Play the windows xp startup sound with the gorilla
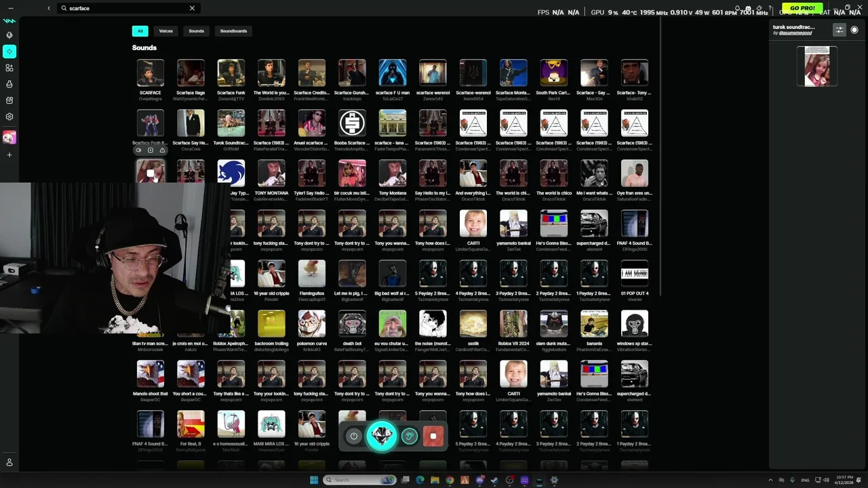Image resolution: width=868 pixels, height=488 pixels. [635, 324]
